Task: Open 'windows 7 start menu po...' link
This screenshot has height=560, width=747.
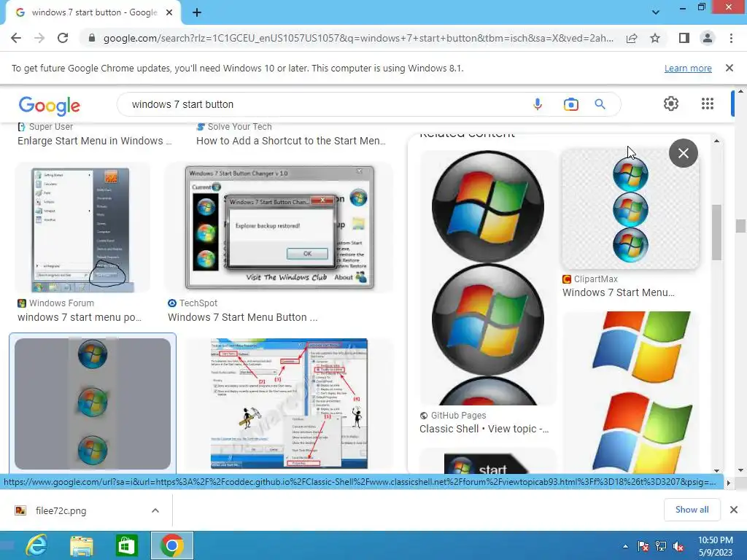Action: click(79, 317)
